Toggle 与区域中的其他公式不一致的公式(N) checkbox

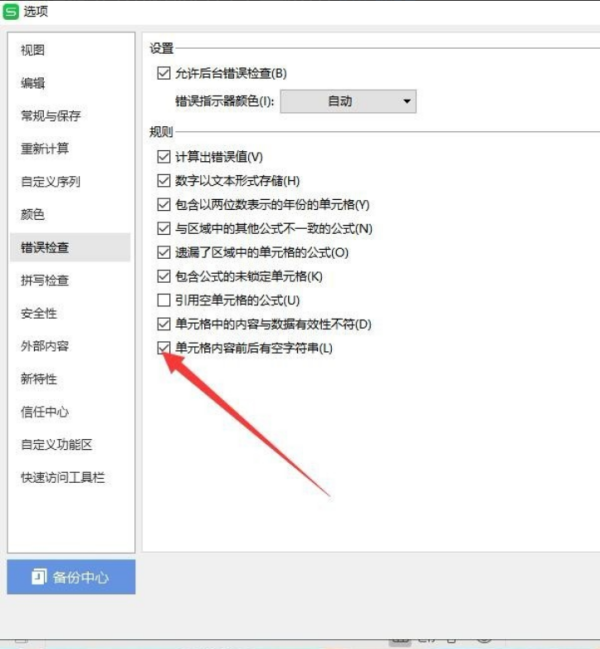164,228
